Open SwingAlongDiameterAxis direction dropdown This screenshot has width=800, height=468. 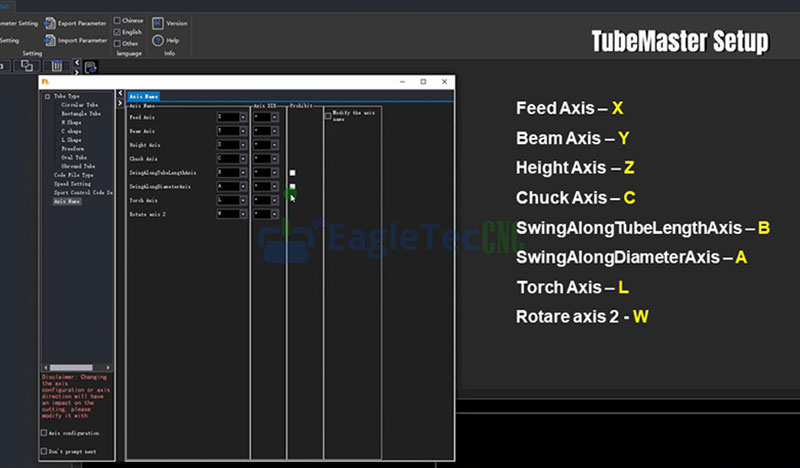click(274, 186)
